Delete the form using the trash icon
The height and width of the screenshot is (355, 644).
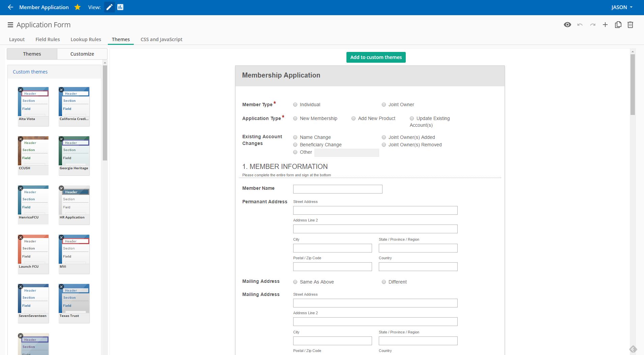click(631, 25)
